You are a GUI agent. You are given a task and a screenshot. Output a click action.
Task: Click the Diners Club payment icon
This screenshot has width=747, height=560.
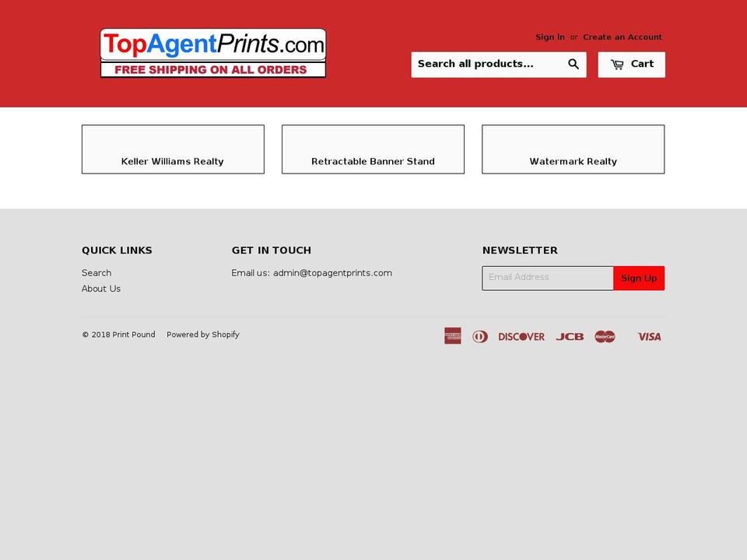pyautogui.click(x=480, y=337)
